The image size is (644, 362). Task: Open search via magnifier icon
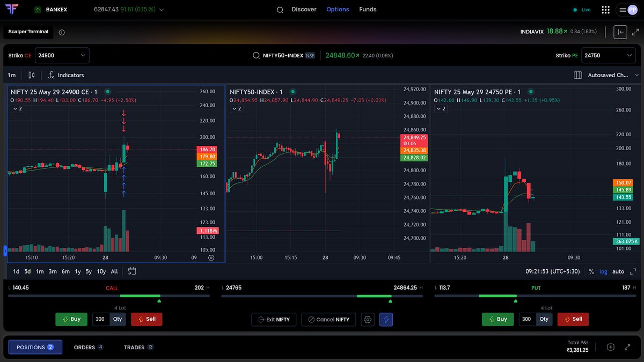[280, 10]
